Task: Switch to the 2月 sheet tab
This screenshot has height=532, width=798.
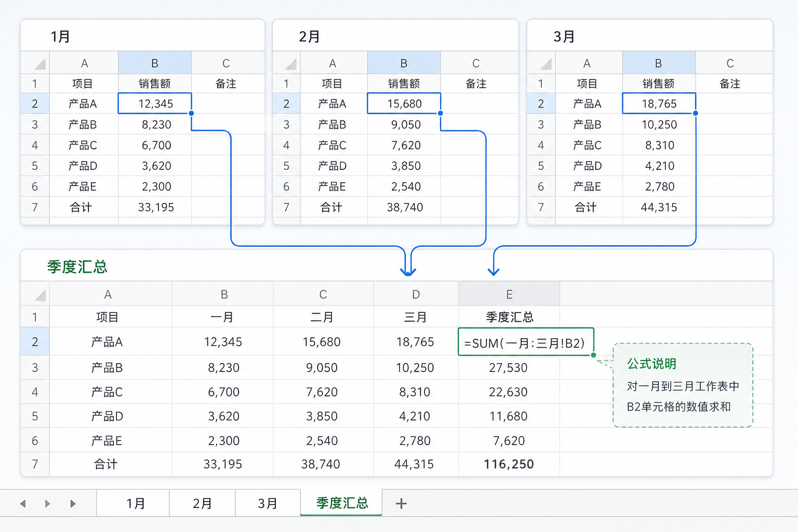Action: (x=202, y=503)
